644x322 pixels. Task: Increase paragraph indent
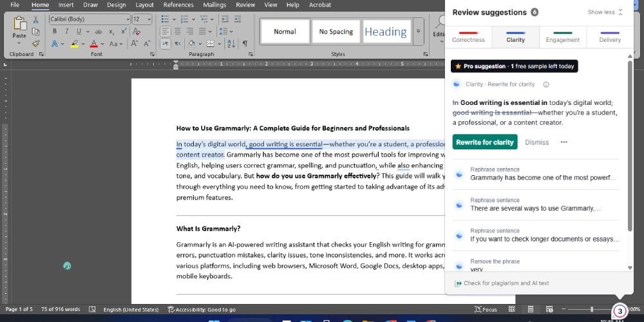238,19
